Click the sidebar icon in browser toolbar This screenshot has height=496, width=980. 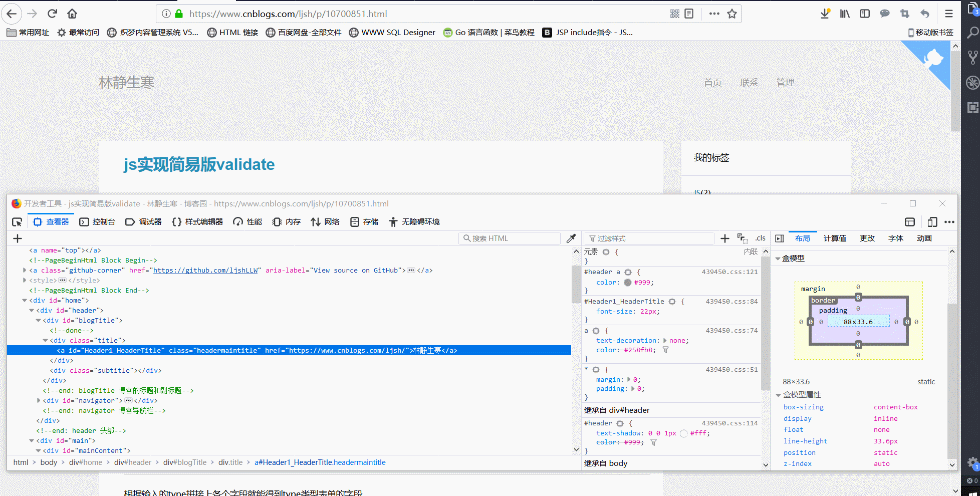click(865, 14)
